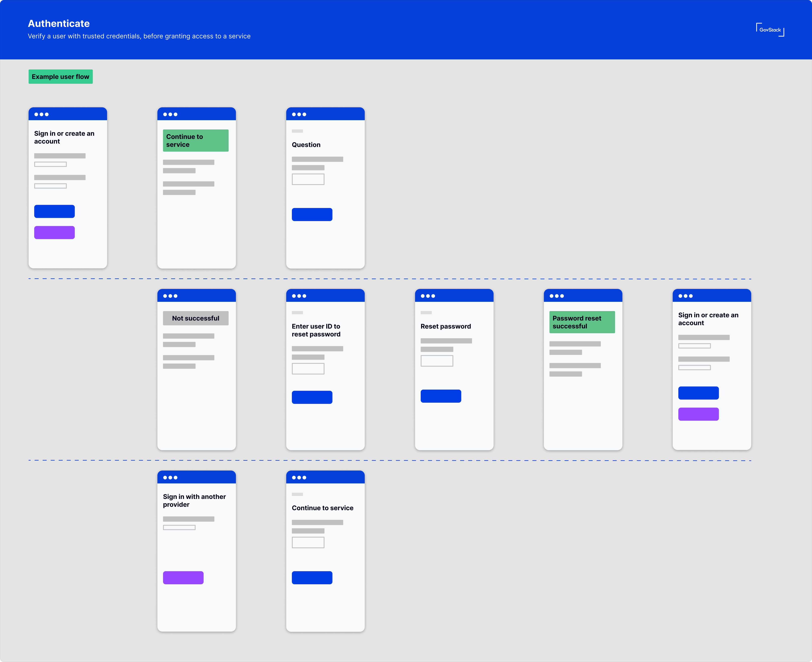Click blue button on Reset password screen
The image size is (812, 662).
click(x=441, y=396)
